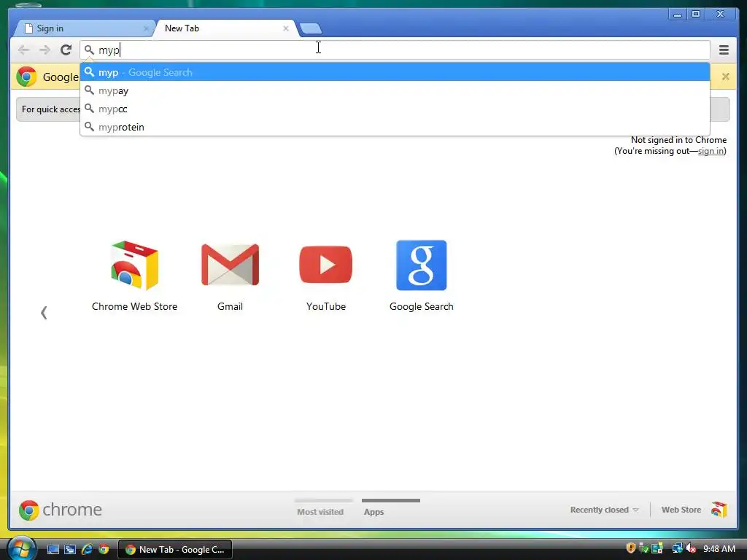Screen dimensions: 747x560
Task: Launch Chrome from the quick launch bar
Action: click(x=104, y=550)
